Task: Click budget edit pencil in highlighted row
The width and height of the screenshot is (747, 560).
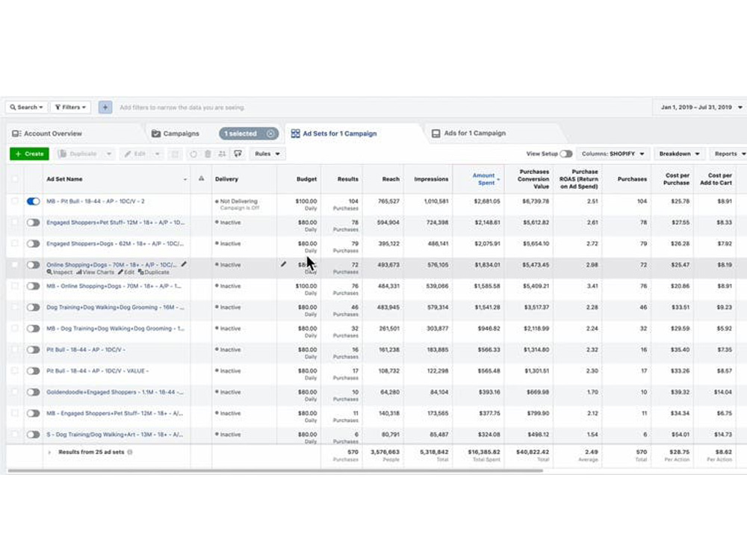Action: pos(283,264)
